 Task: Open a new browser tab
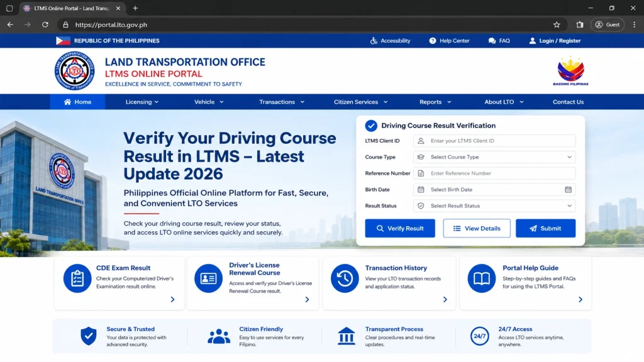[x=135, y=8]
